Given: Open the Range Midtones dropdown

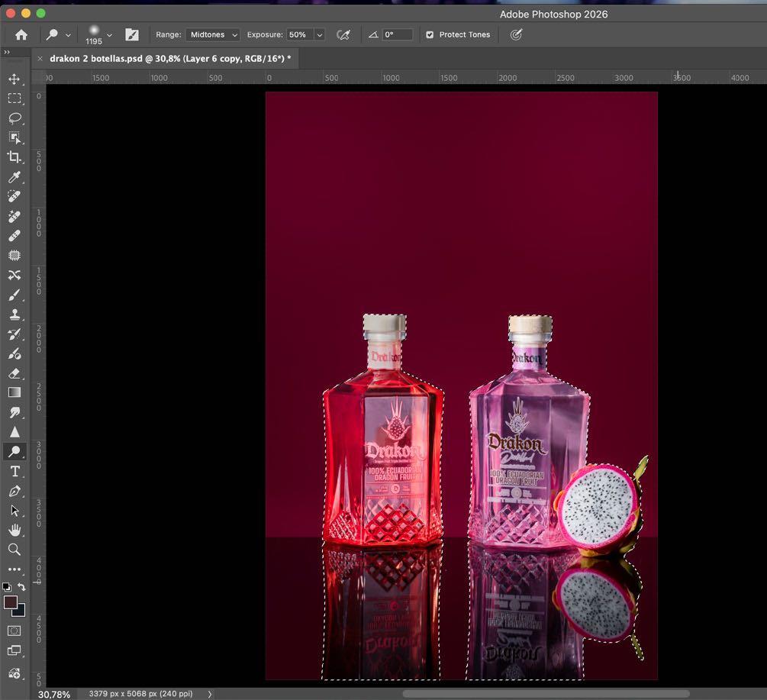Looking at the screenshot, I should coord(213,34).
